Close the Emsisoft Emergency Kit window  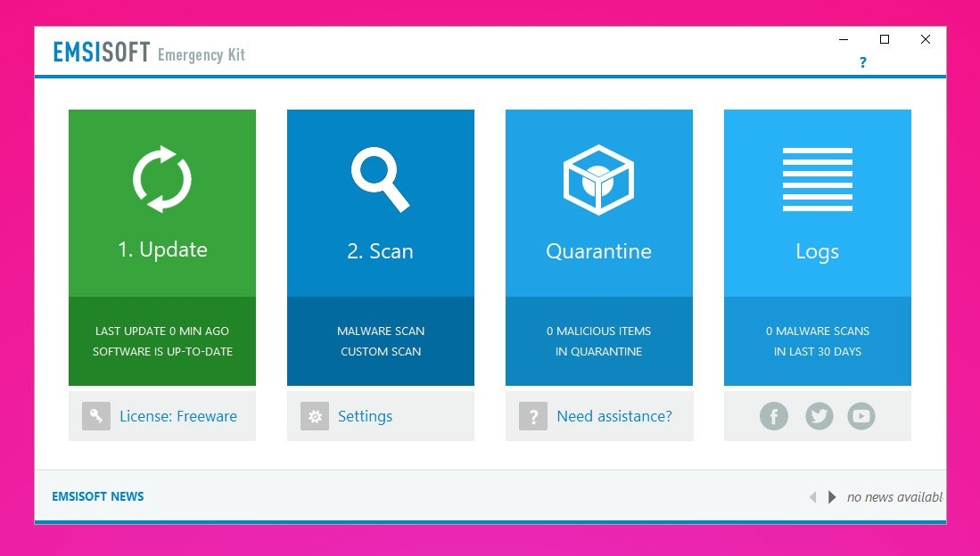(926, 39)
